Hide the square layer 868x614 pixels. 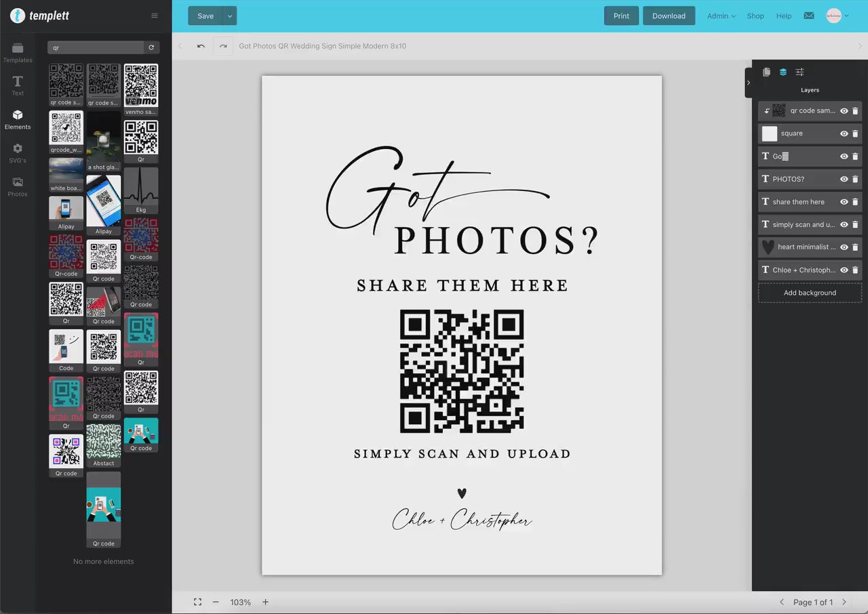click(844, 134)
